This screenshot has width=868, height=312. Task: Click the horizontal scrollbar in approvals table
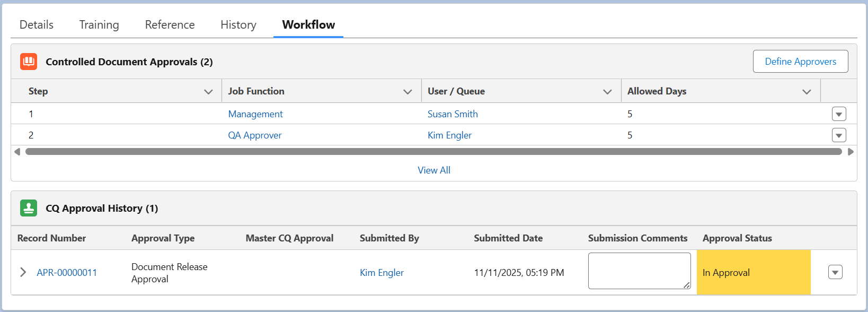pos(433,152)
